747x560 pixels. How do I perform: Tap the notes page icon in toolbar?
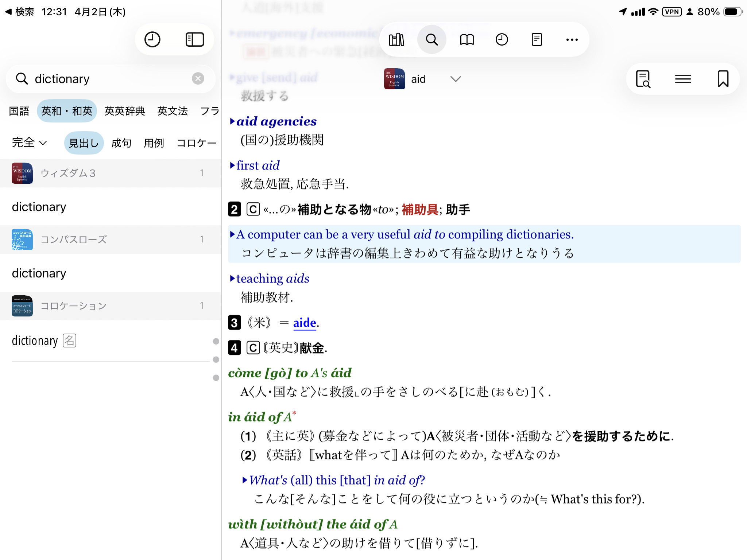coord(537,39)
